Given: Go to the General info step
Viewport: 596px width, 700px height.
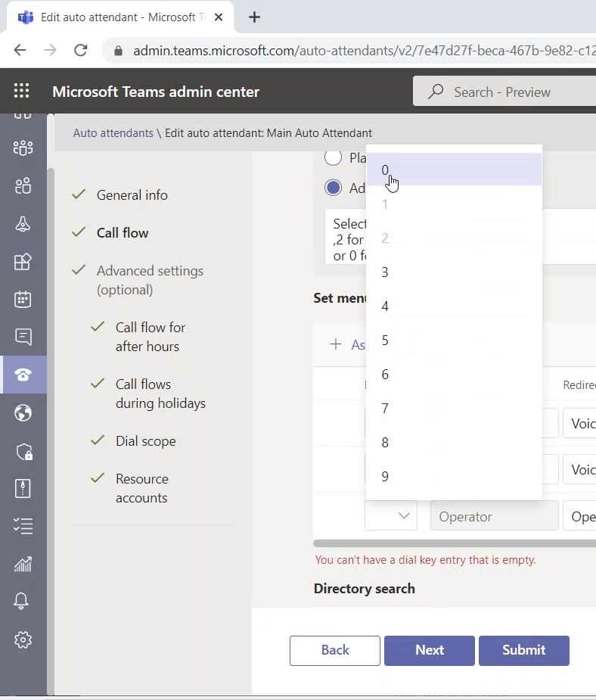Looking at the screenshot, I should [132, 195].
